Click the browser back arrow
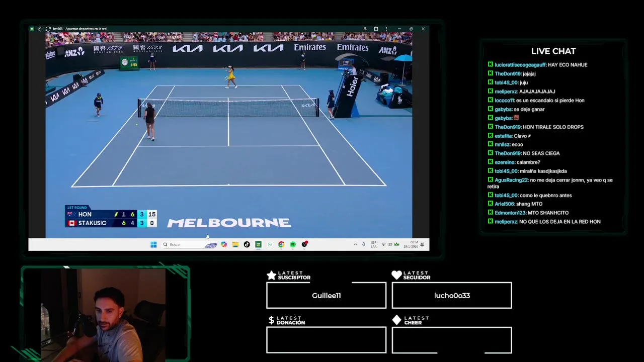The image size is (644, 362). (x=40, y=29)
